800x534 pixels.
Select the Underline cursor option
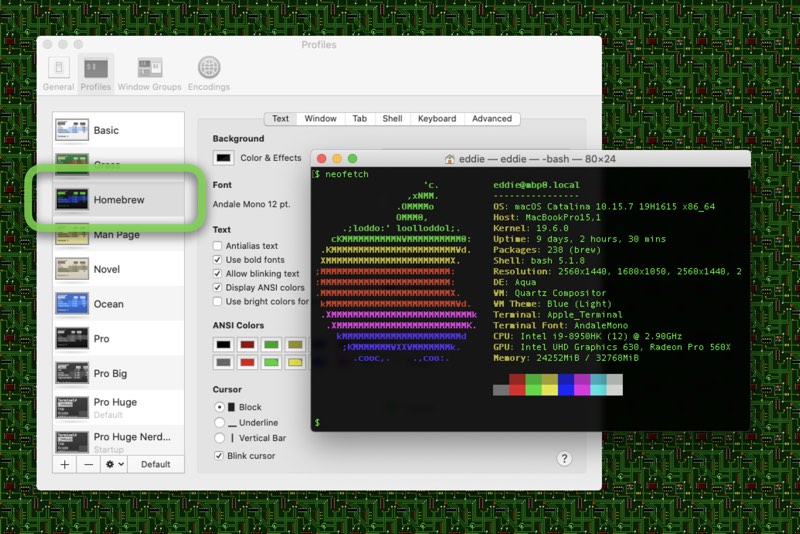click(219, 422)
